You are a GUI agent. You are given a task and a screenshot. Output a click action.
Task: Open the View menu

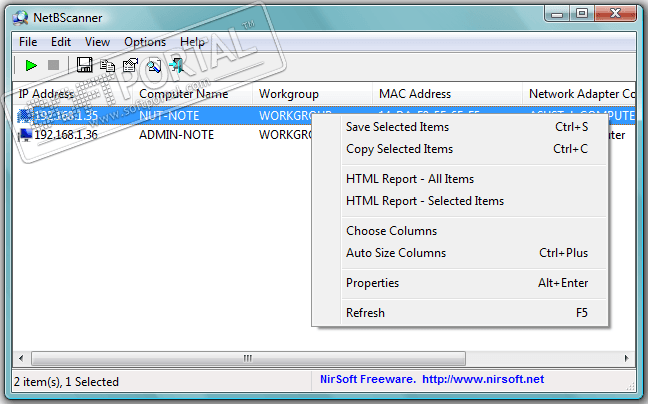pyautogui.click(x=98, y=42)
